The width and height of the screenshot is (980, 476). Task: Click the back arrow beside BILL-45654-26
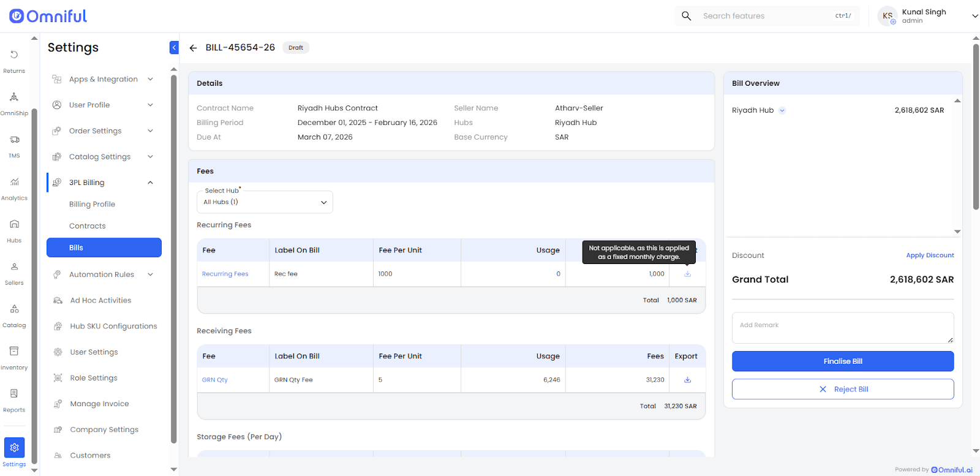193,48
